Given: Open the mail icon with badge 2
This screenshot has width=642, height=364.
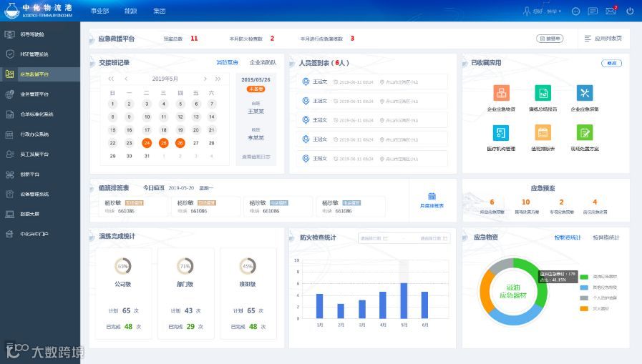Looking at the screenshot, I should pyautogui.click(x=611, y=11).
